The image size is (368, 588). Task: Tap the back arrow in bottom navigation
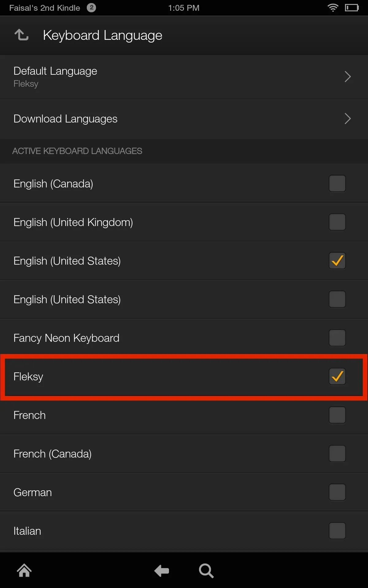pos(162,571)
